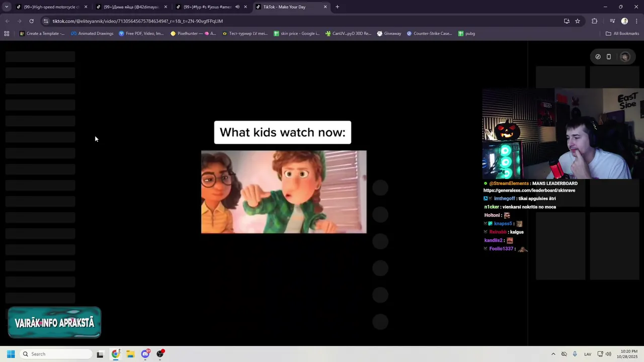This screenshot has width=644, height=362.
Task: Open TikTok profile avatar top right
Action: click(x=625, y=57)
